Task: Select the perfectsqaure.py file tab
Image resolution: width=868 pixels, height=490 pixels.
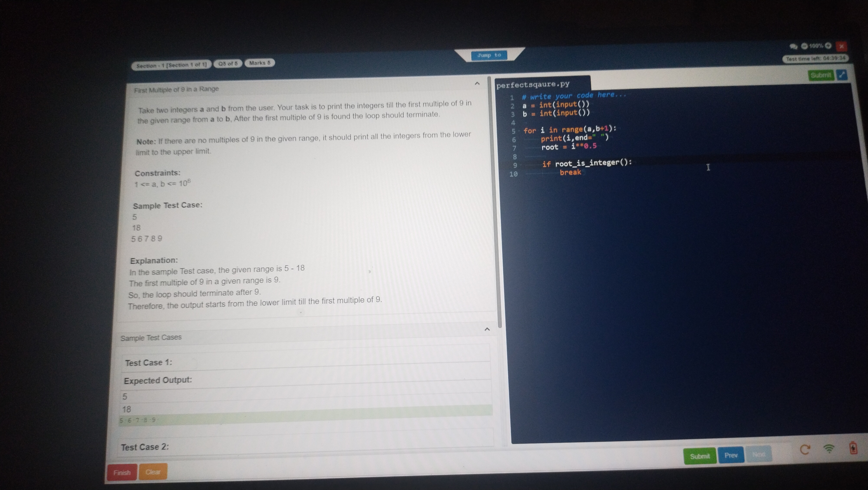Action: coord(533,84)
